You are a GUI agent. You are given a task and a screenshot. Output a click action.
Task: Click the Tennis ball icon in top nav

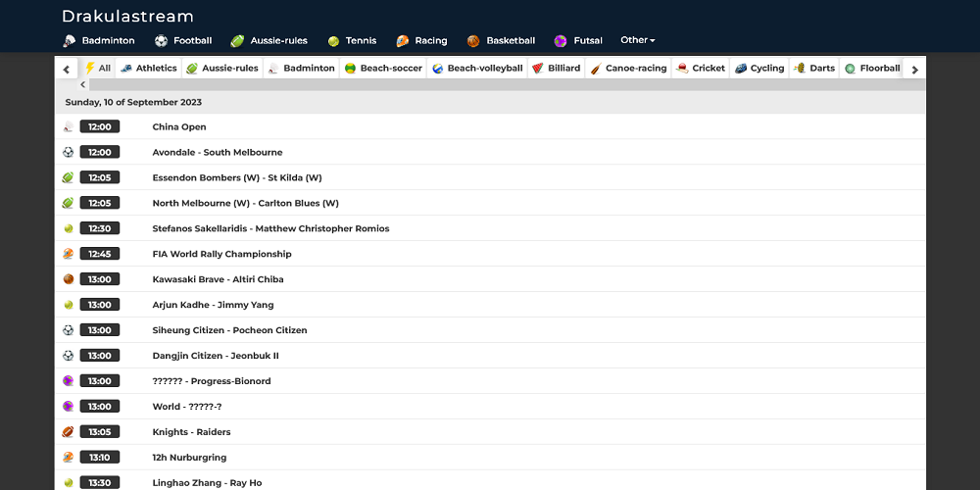[x=334, y=41]
